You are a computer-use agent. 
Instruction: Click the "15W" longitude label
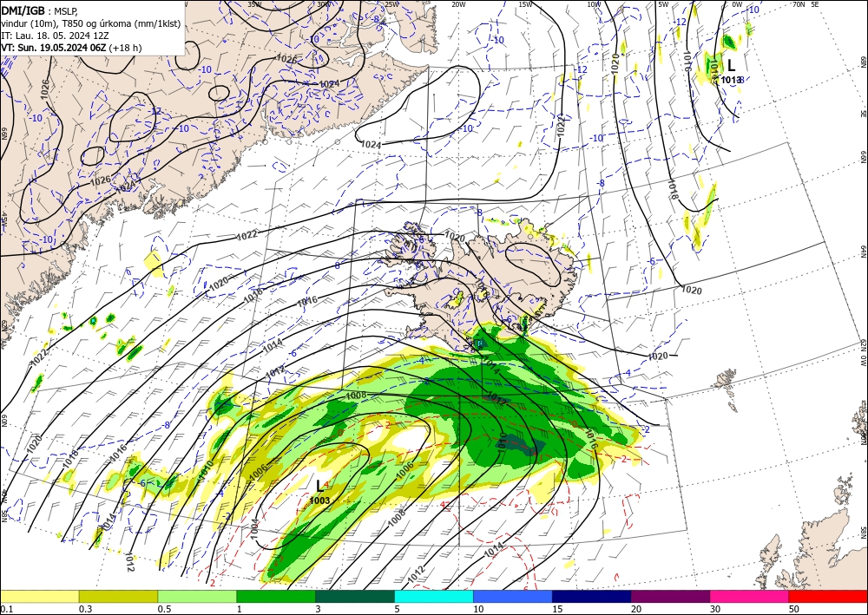coord(526,4)
